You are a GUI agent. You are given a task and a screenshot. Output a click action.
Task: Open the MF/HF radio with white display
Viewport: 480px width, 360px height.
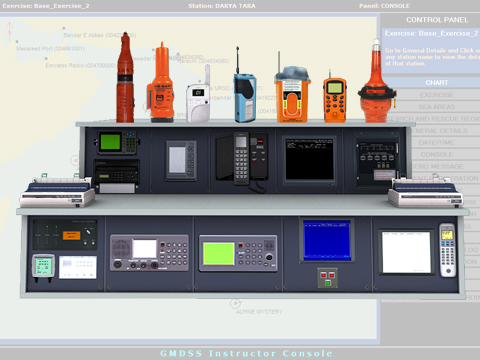(149, 252)
